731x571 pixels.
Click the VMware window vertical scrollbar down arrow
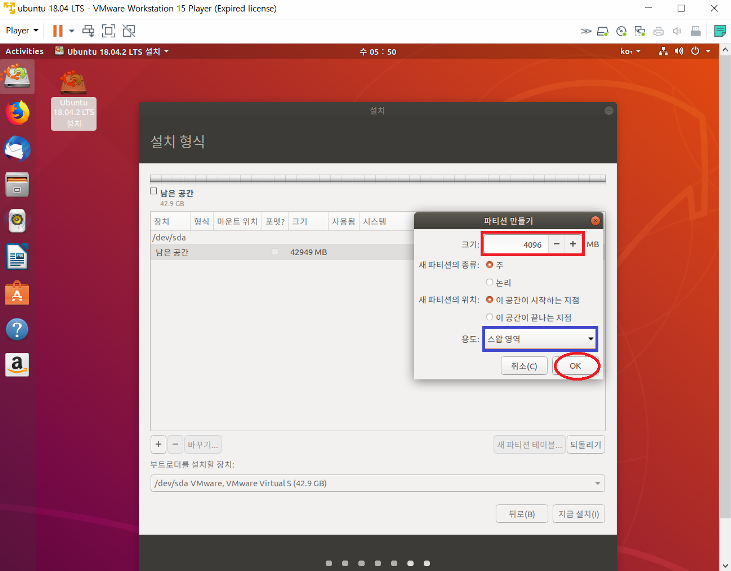(x=725, y=566)
